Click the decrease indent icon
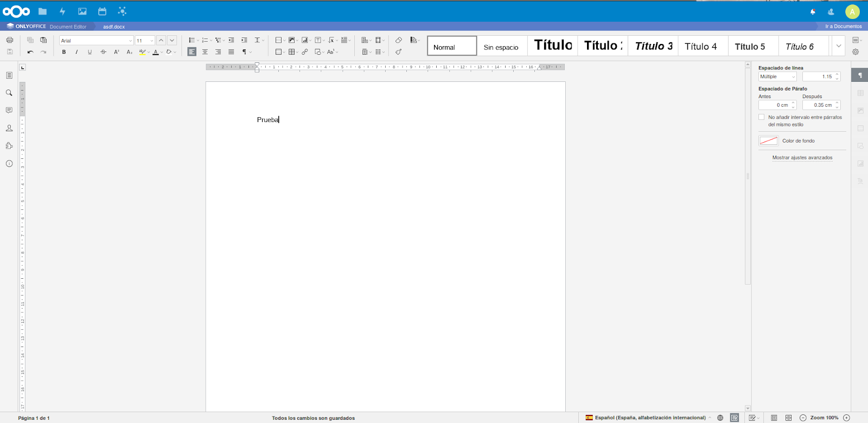 coord(231,40)
